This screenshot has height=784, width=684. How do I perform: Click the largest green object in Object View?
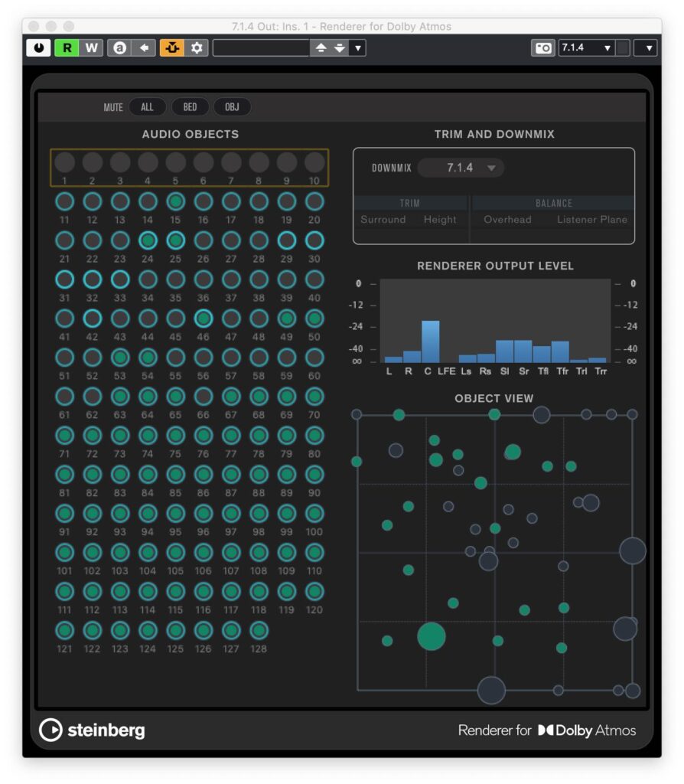[432, 636]
